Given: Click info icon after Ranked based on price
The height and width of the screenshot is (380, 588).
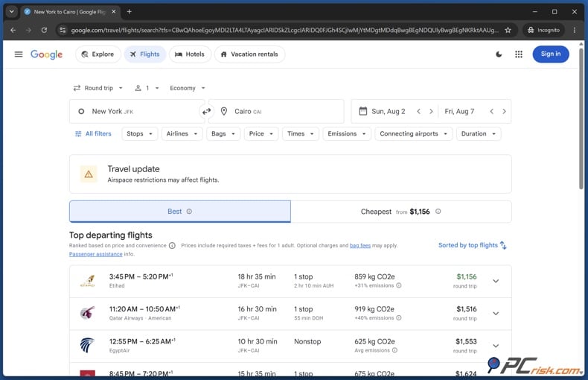Looking at the screenshot, I should [172, 246].
